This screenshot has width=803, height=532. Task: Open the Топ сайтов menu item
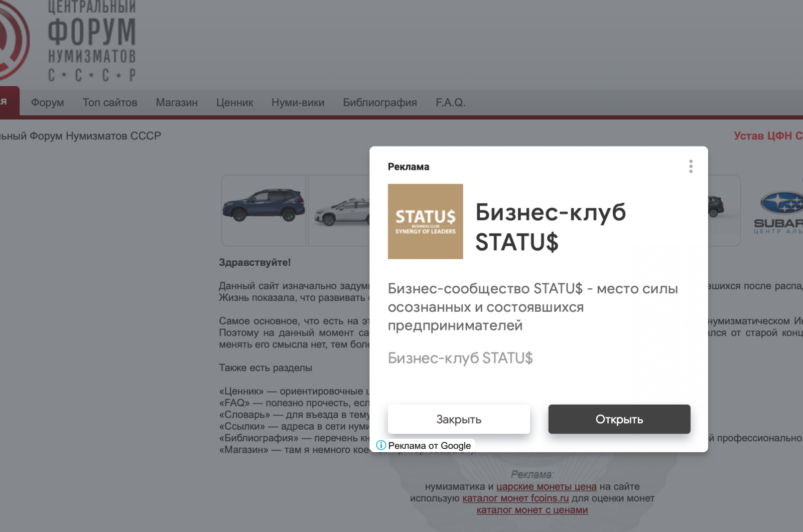click(x=110, y=102)
